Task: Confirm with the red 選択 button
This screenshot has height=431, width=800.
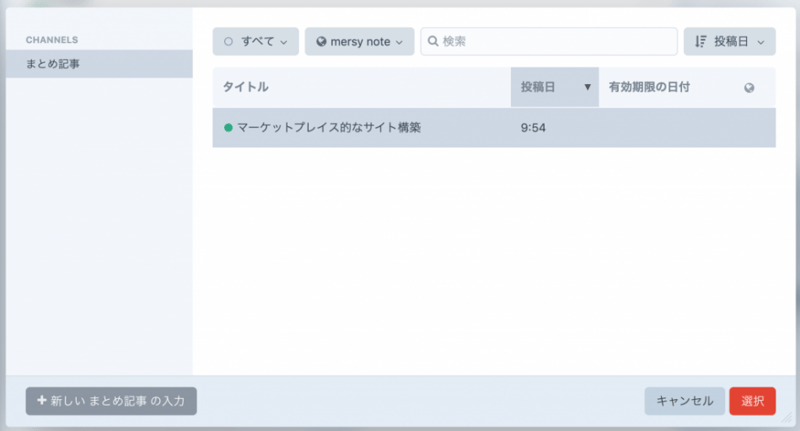Action: pyautogui.click(x=752, y=401)
